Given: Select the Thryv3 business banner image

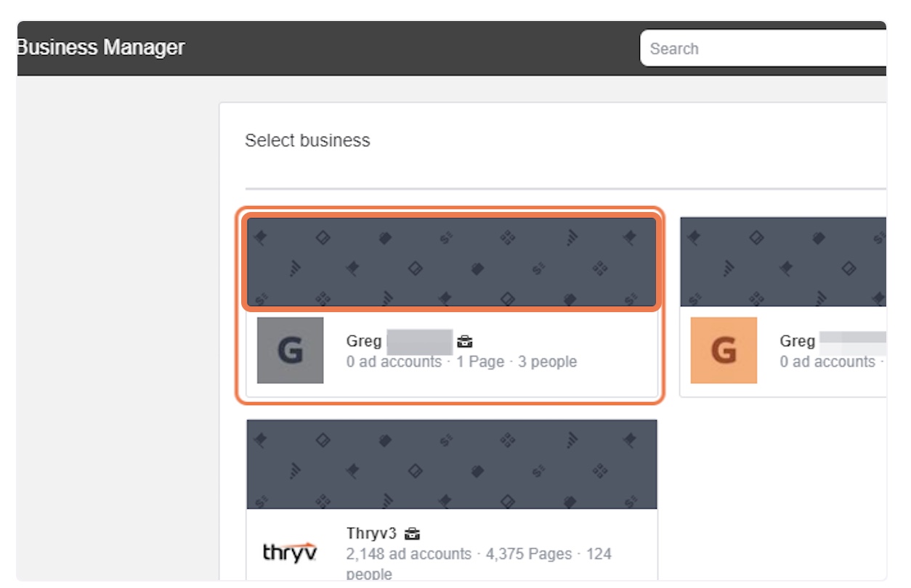Looking at the screenshot, I should tap(451, 465).
